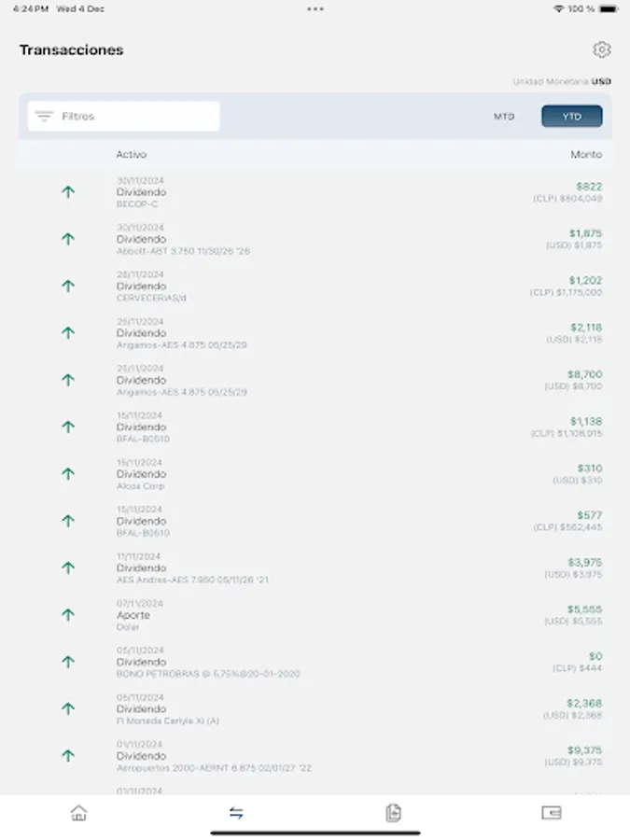Click the green arrow next to the BECOP-C dividend
Viewport: 630px width, 840px height.
67,191
